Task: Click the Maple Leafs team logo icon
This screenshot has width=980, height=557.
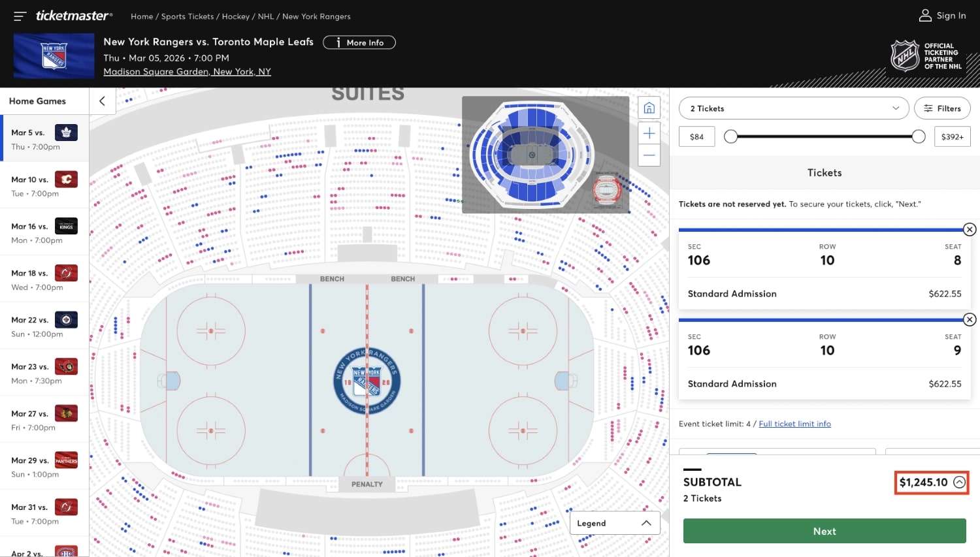Action: pos(66,133)
